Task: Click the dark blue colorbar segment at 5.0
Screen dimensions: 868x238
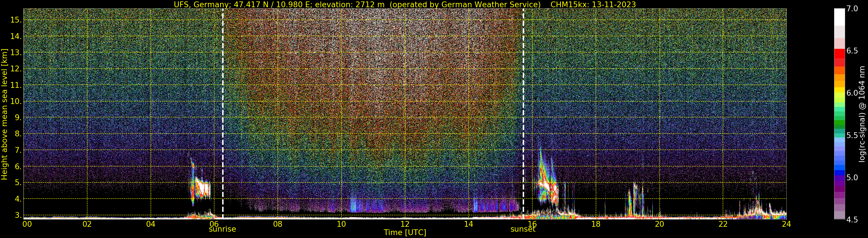Action: click(x=839, y=173)
